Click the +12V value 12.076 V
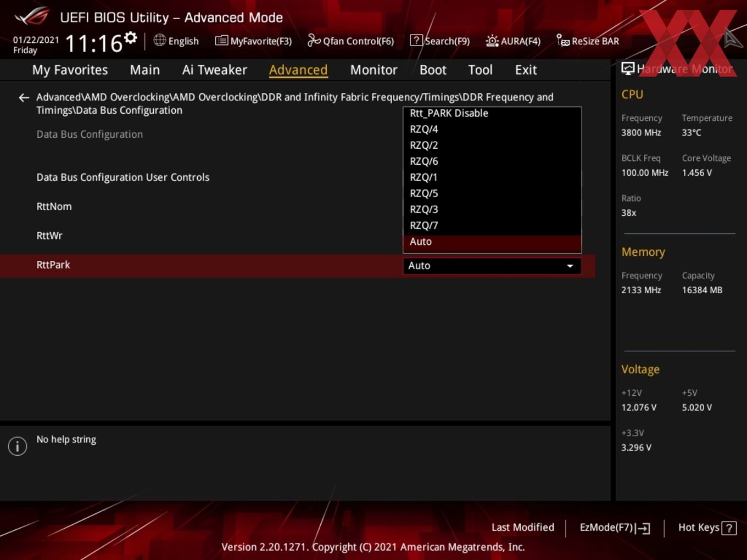Image resolution: width=747 pixels, height=560 pixels. 639,407
